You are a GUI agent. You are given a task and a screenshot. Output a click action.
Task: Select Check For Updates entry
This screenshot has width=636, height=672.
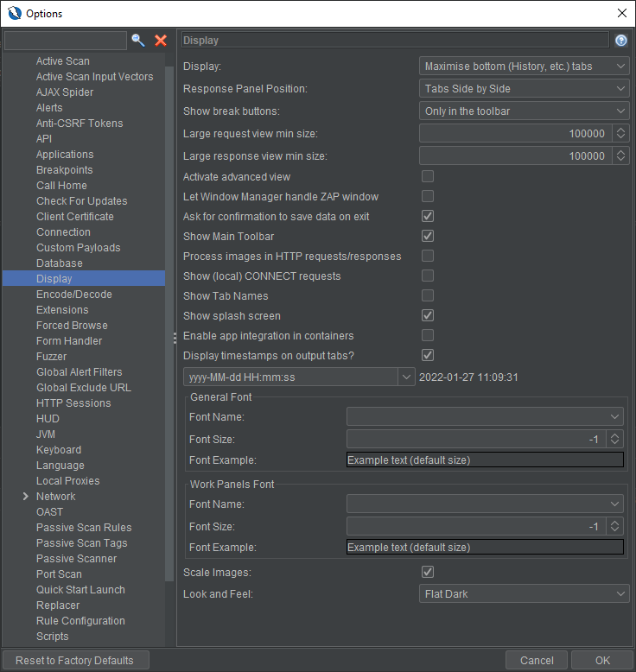coord(81,201)
